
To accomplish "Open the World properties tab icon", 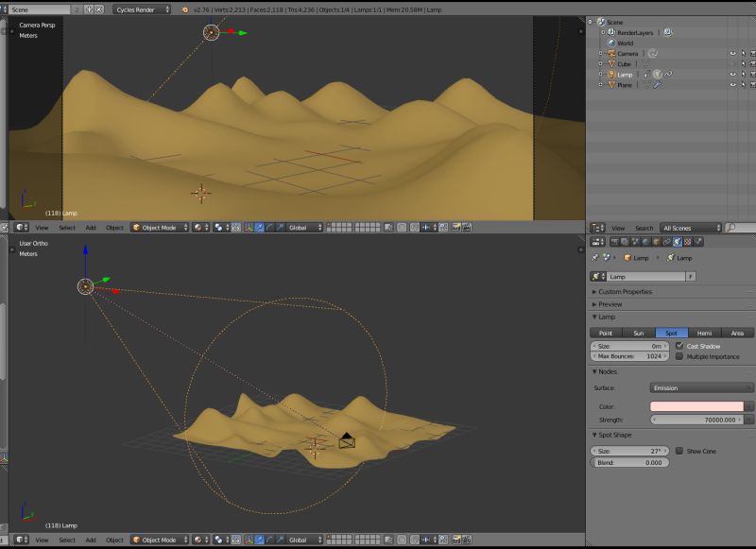I will pos(646,242).
